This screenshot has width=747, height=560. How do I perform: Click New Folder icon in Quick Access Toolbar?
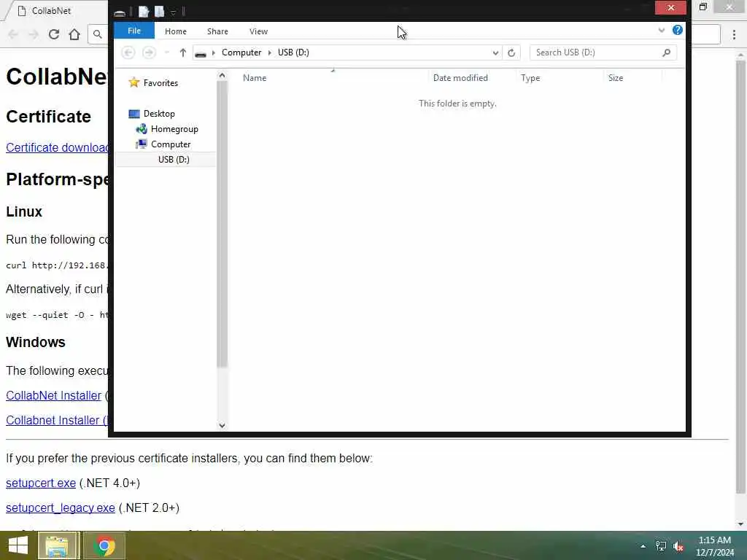point(159,11)
